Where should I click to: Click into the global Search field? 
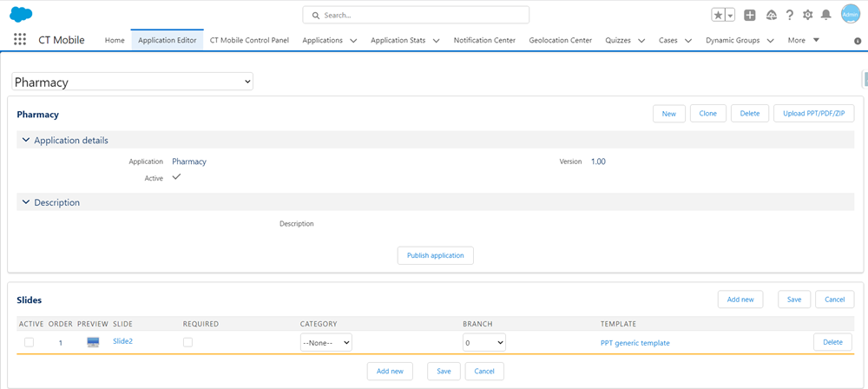click(x=416, y=15)
